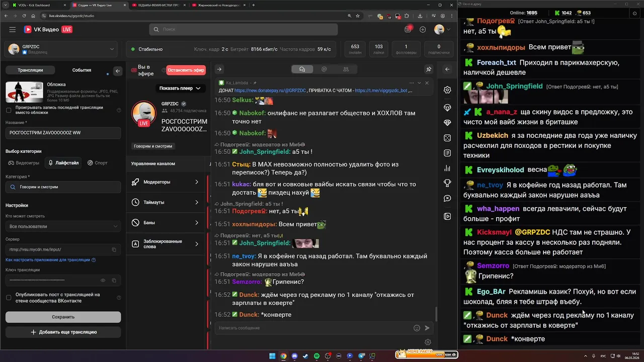The height and width of the screenshot is (362, 644).
Task: Close the pinned Ka_Lambda message
Action: coord(427,82)
